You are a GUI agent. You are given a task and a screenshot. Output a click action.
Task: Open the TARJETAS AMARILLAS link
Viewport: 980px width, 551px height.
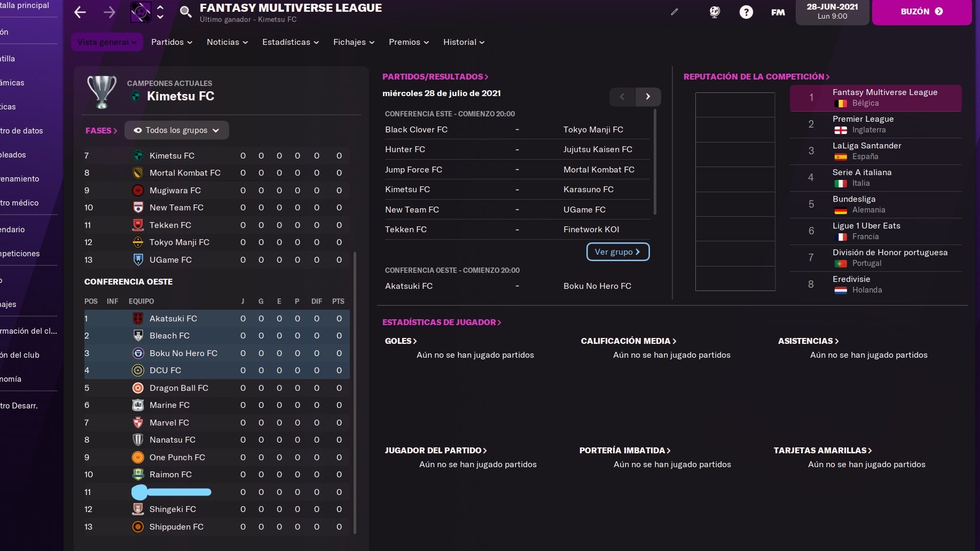(822, 451)
